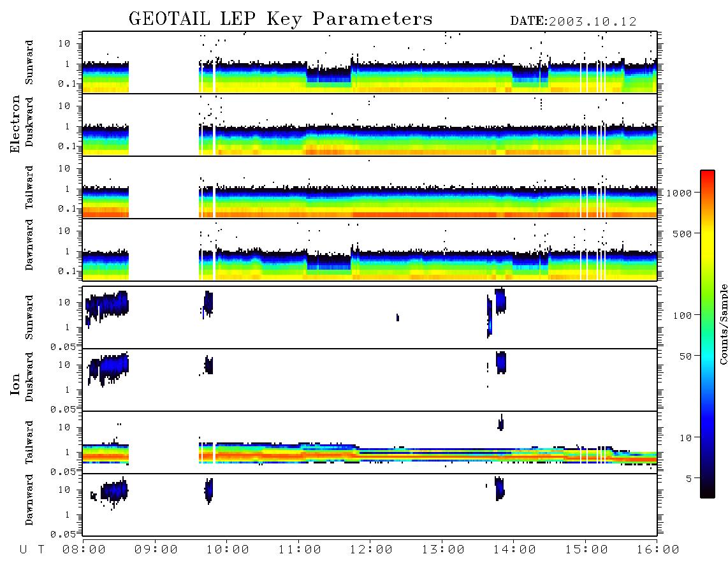Click the "U T" axis label
The image size is (728, 561).
click(x=32, y=550)
